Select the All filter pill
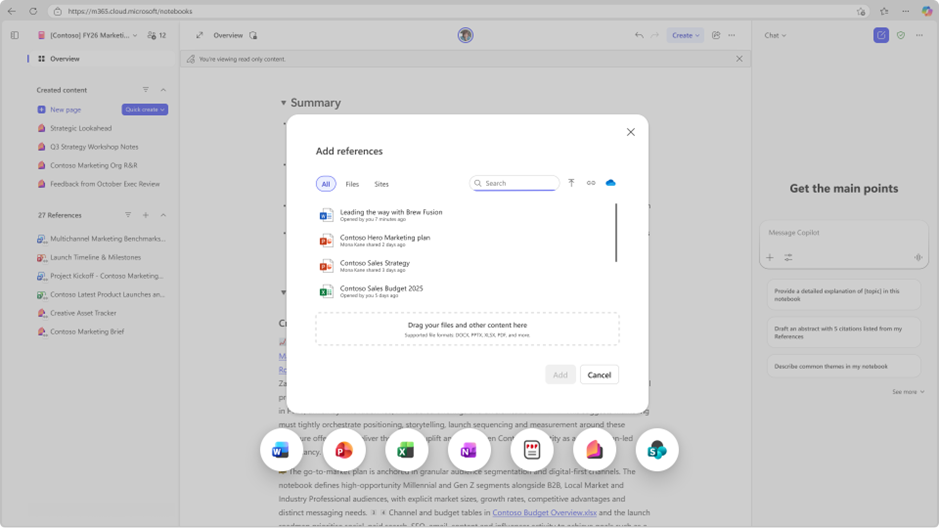This screenshot has width=939, height=528. click(326, 184)
